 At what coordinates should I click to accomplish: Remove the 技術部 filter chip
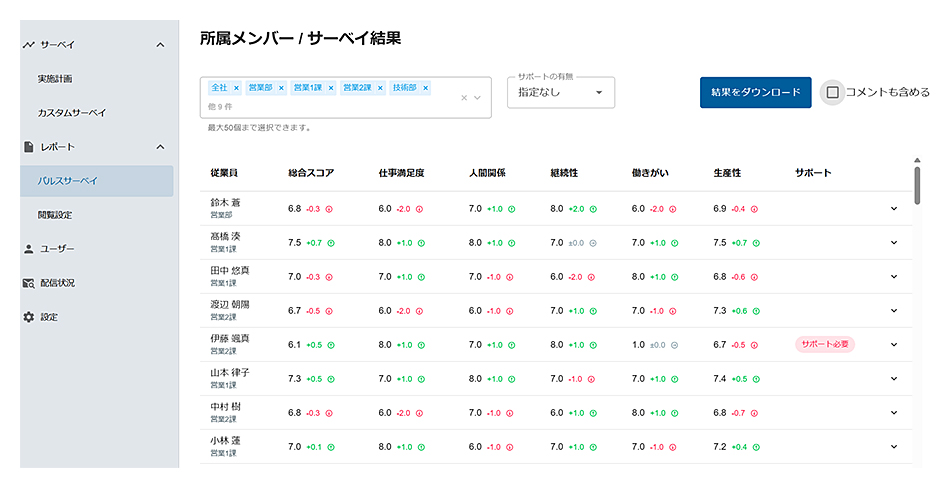click(426, 88)
